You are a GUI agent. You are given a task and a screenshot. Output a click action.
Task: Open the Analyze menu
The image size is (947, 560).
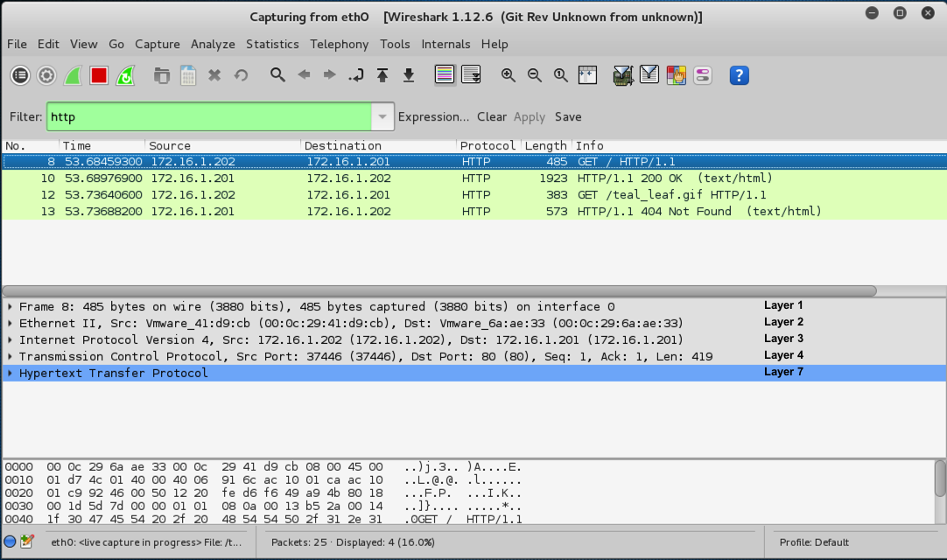click(213, 44)
